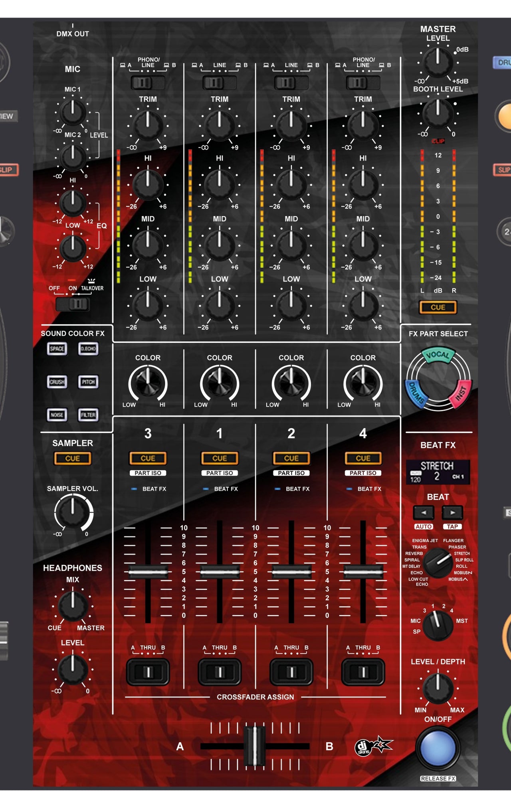
Task: Click the LEVEL / DEPTH knob
Action: 438,688
